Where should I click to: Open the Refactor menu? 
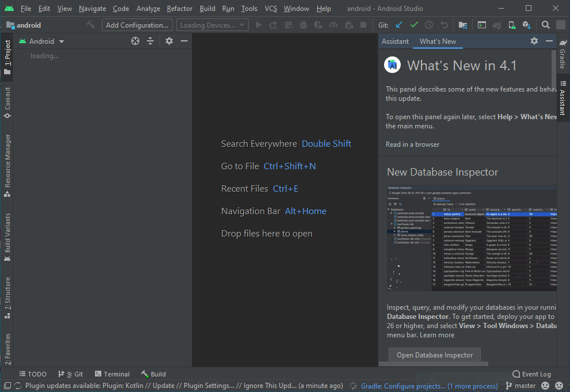(180, 9)
